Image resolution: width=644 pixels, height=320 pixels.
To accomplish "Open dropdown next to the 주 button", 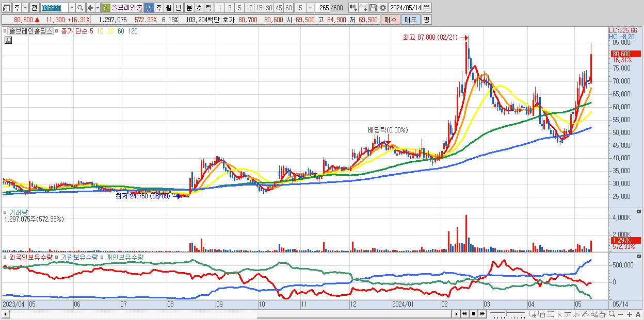I will (x=25, y=8).
